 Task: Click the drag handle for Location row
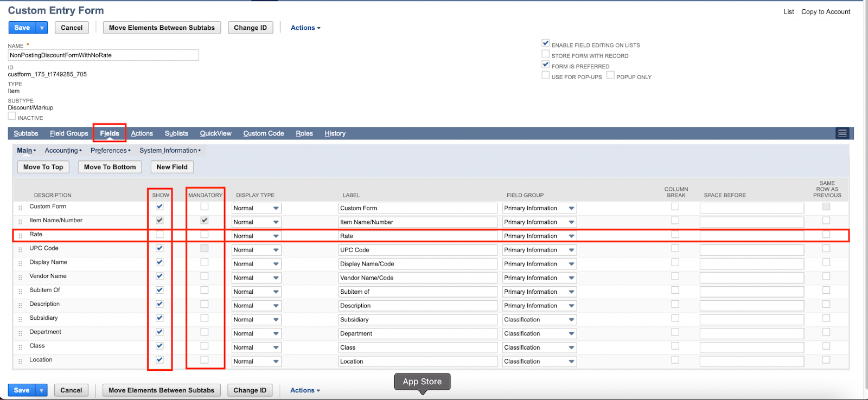pyautogui.click(x=20, y=362)
